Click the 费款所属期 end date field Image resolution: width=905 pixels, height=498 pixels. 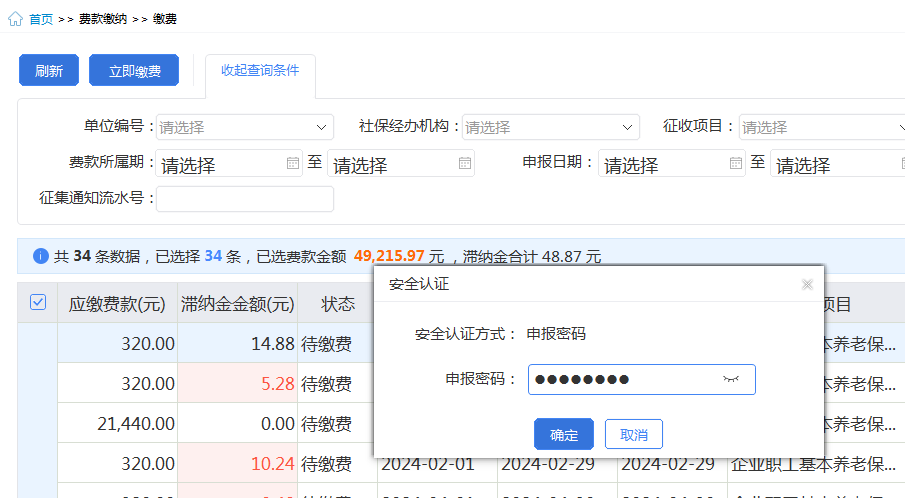(401, 163)
